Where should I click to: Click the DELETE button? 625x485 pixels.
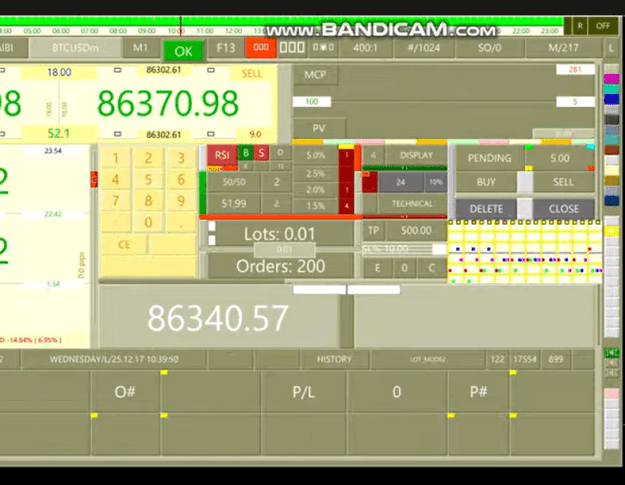tap(486, 209)
